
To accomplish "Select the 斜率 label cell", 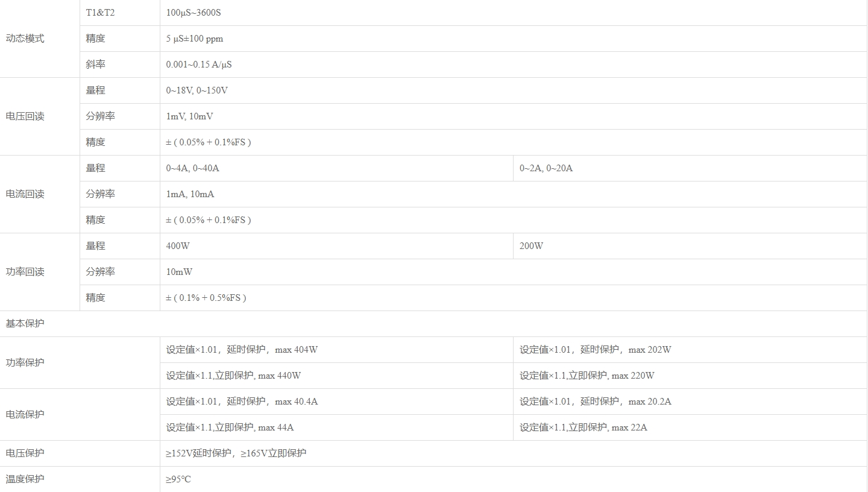I will tap(120, 65).
